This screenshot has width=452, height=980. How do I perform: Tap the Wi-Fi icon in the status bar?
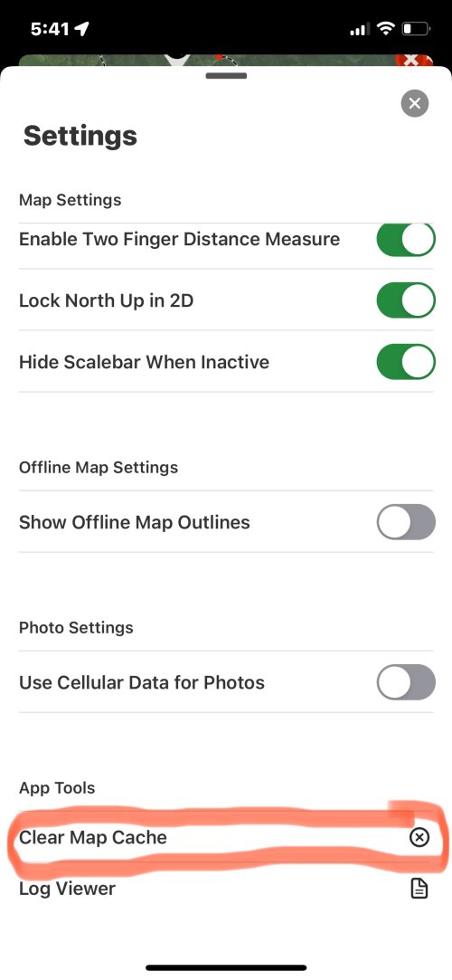386,28
